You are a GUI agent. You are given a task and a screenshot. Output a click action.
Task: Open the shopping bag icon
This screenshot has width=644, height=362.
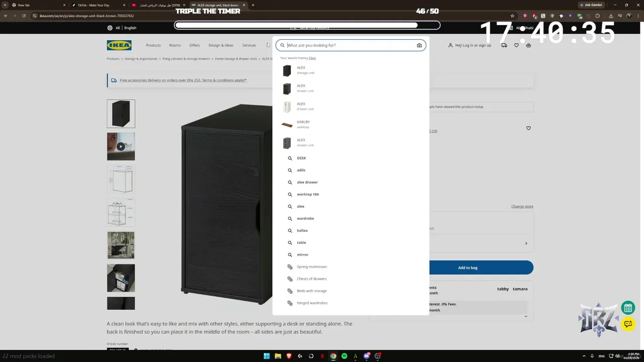pyautogui.click(x=528, y=45)
